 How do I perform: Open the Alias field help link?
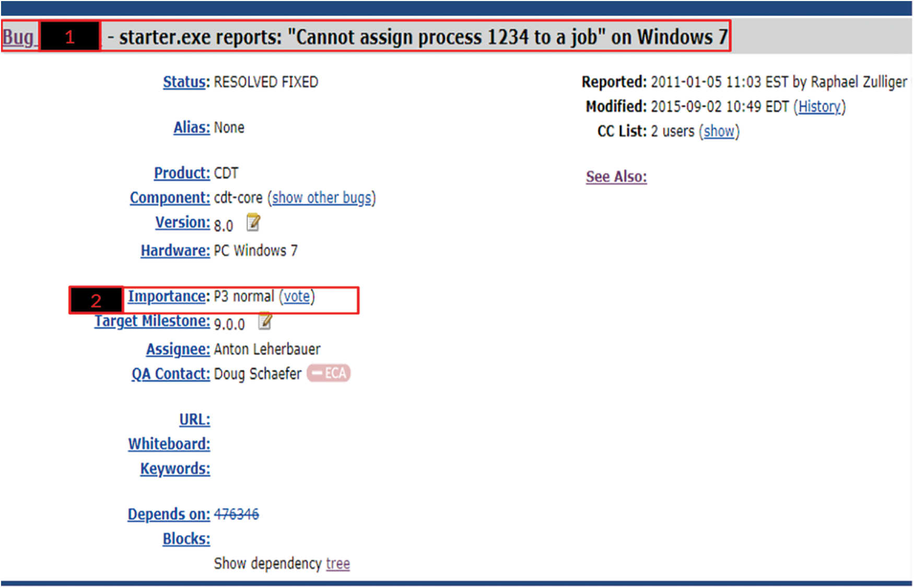pyautogui.click(x=191, y=127)
